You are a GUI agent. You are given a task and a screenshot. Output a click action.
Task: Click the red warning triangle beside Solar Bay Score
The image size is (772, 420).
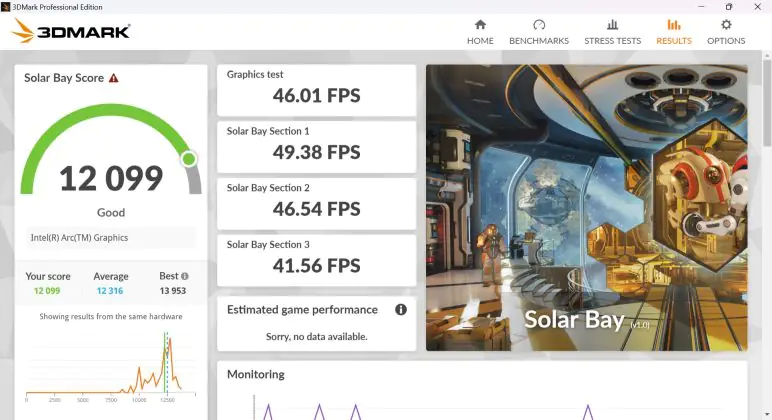click(x=114, y=78)
